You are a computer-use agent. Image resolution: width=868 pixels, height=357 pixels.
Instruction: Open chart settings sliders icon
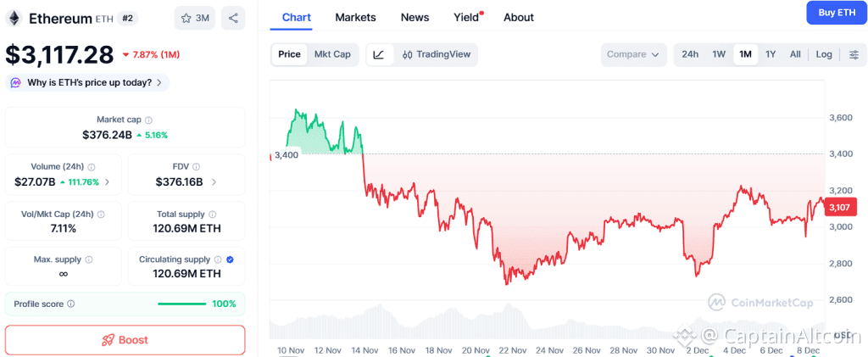[x=853, y=54]
